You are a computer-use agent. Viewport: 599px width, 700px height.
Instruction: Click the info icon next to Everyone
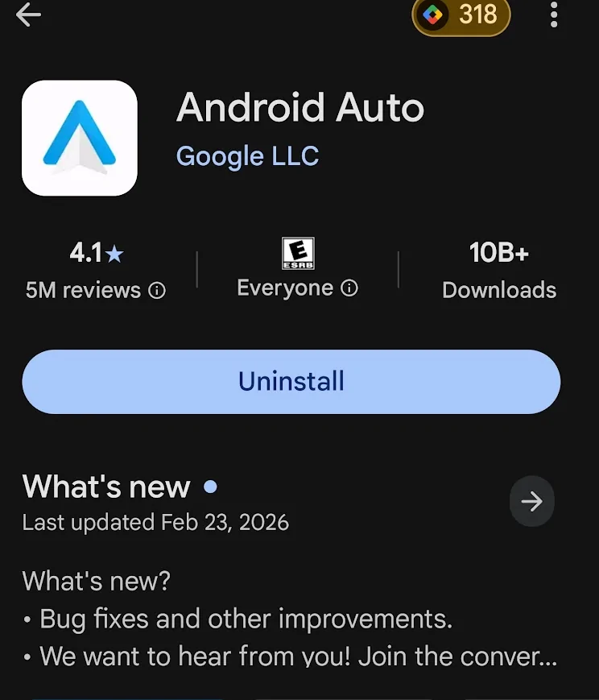click(349, 288)
